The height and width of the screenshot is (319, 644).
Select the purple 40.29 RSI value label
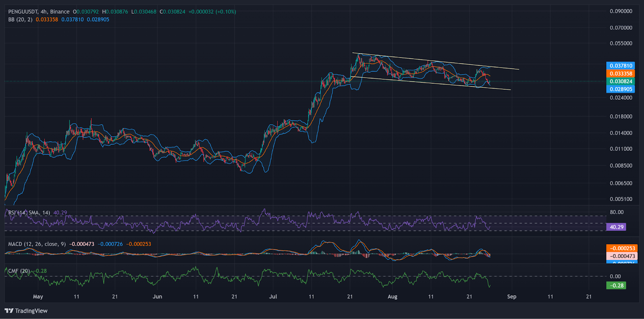[616, 227]
